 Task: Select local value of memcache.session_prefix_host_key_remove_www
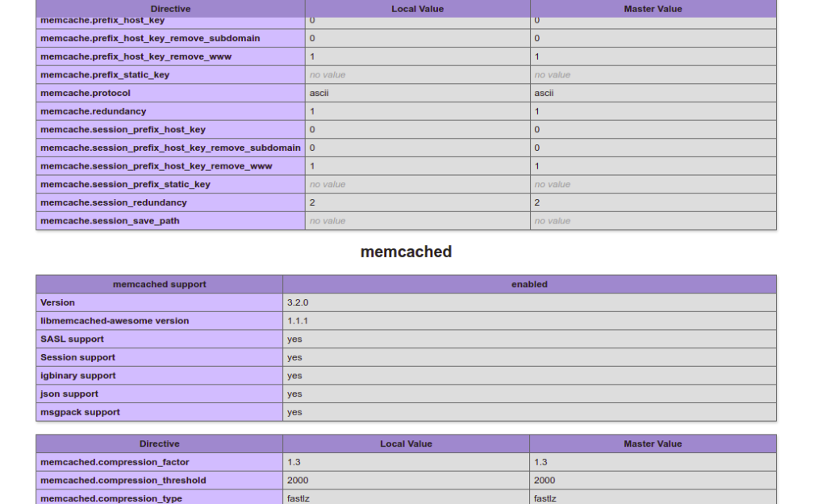[312, 166]
